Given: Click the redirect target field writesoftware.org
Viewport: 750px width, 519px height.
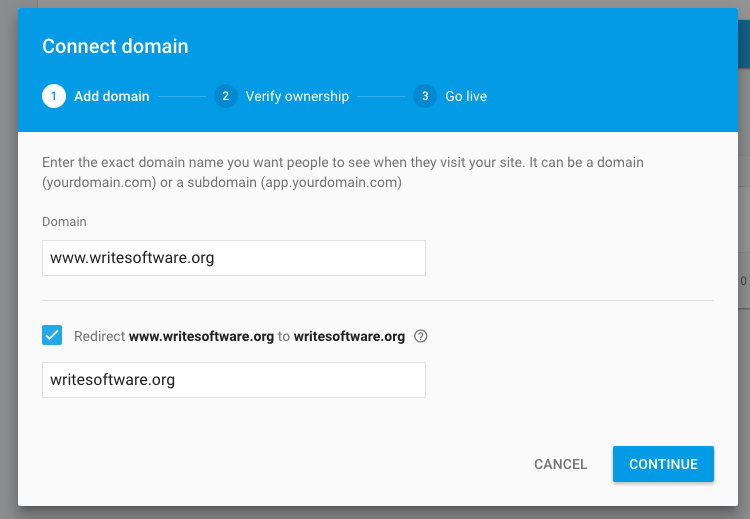Looking at the screenshot, I should [234, 380].
